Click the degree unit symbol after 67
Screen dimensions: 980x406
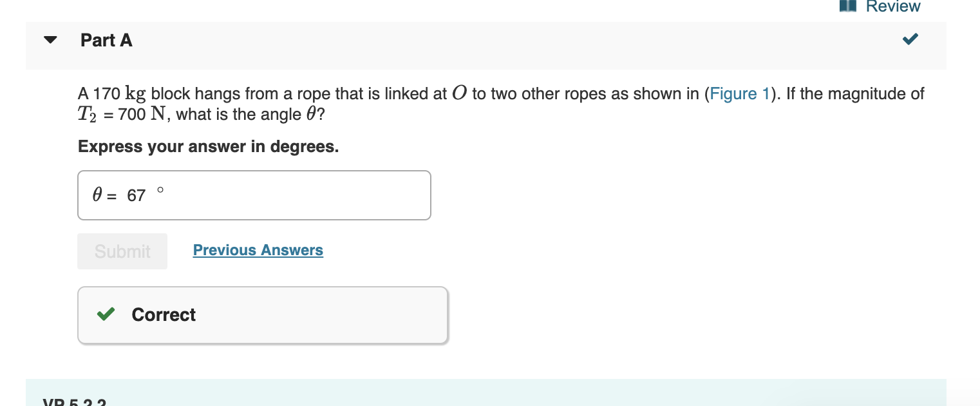point(160,190)
